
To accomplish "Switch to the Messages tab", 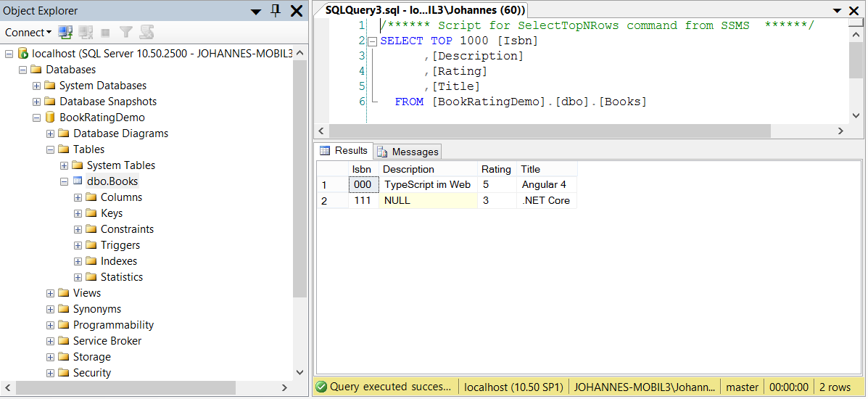I will point(408,152).
